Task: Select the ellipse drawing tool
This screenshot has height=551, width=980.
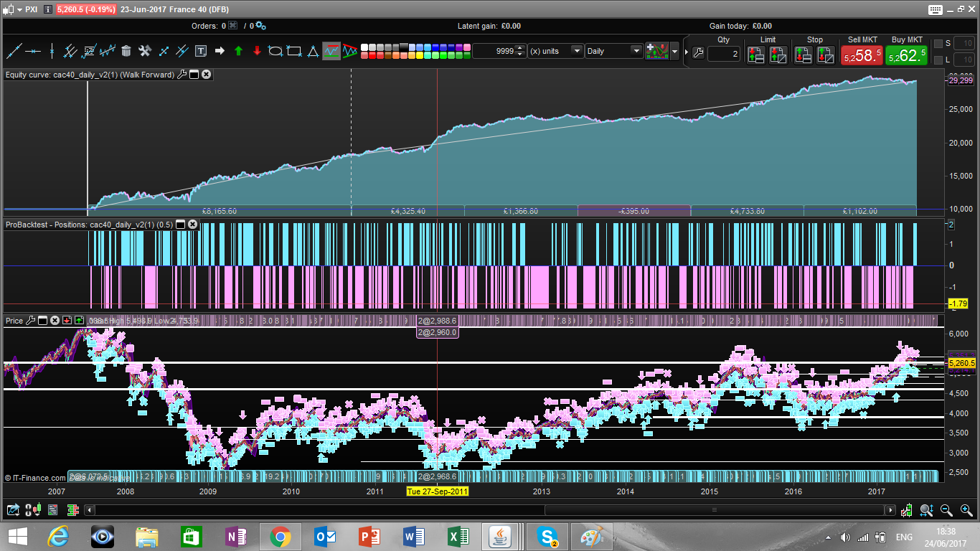Action: pos(275,51)
